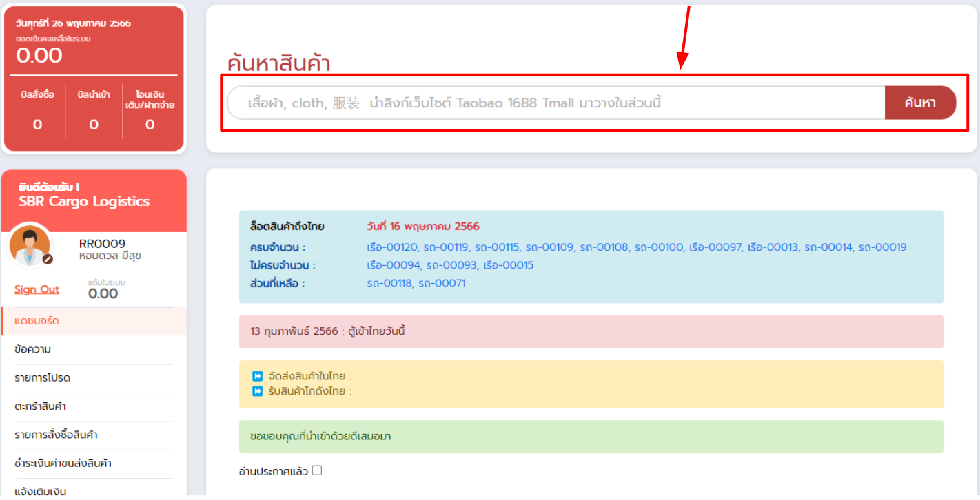Viewport: 980px width, 500px height.
Task: Focus the product search input field
Action: tap(555, 103)
